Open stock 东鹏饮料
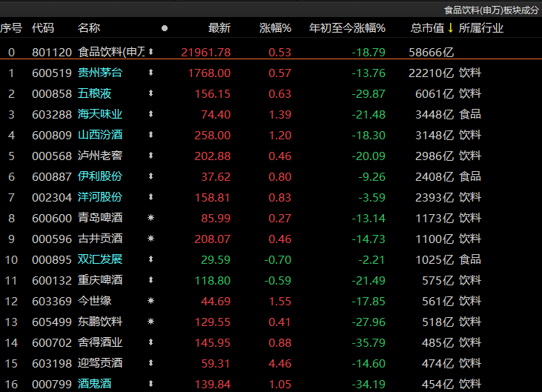542x392 pixels. pyautogui.click(x=100, y=321)
